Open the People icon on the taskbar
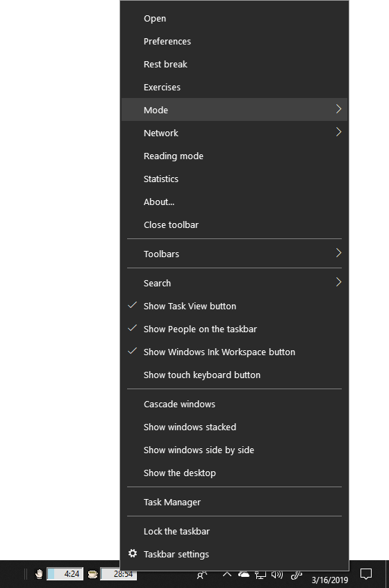Screen dimensions: 389x588 click(201, 575)
